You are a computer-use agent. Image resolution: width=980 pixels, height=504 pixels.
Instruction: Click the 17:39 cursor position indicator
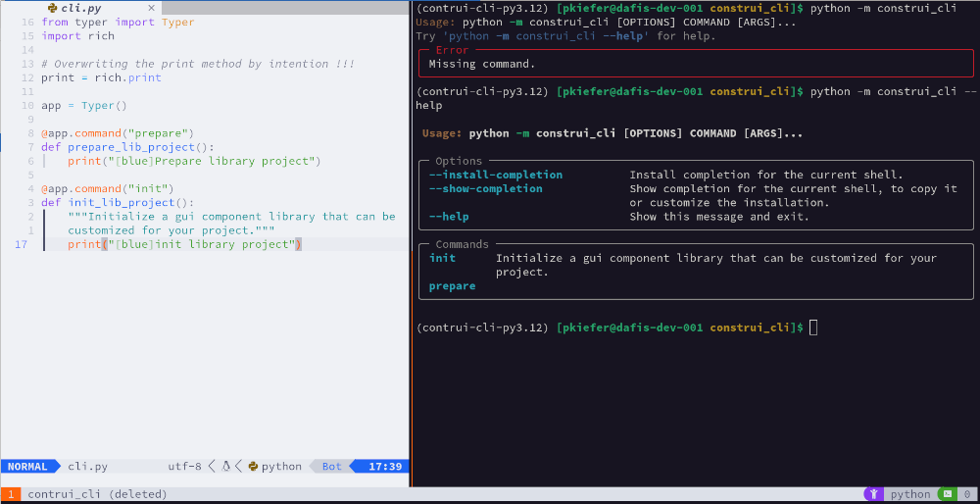(384, 467)
